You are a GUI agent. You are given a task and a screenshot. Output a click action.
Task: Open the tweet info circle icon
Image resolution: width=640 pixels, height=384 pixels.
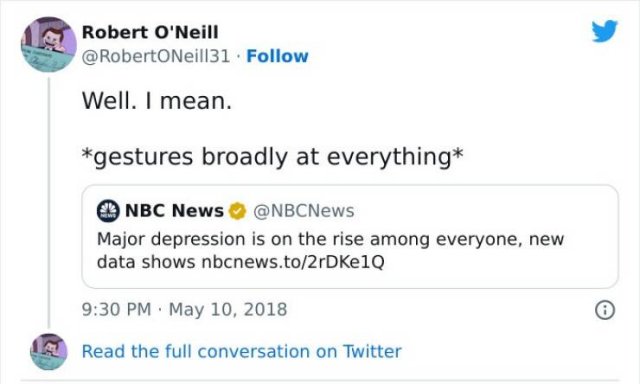click(x=605, y=310)
